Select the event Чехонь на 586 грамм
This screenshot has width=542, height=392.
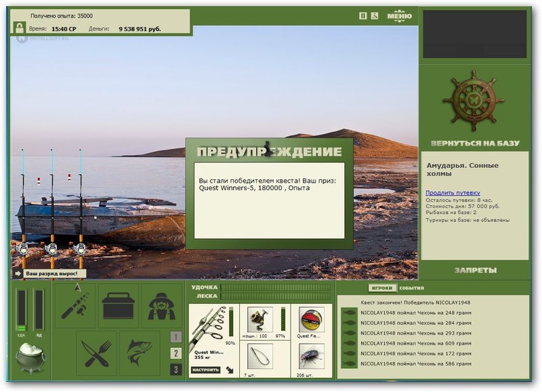[x=416, y=364]
